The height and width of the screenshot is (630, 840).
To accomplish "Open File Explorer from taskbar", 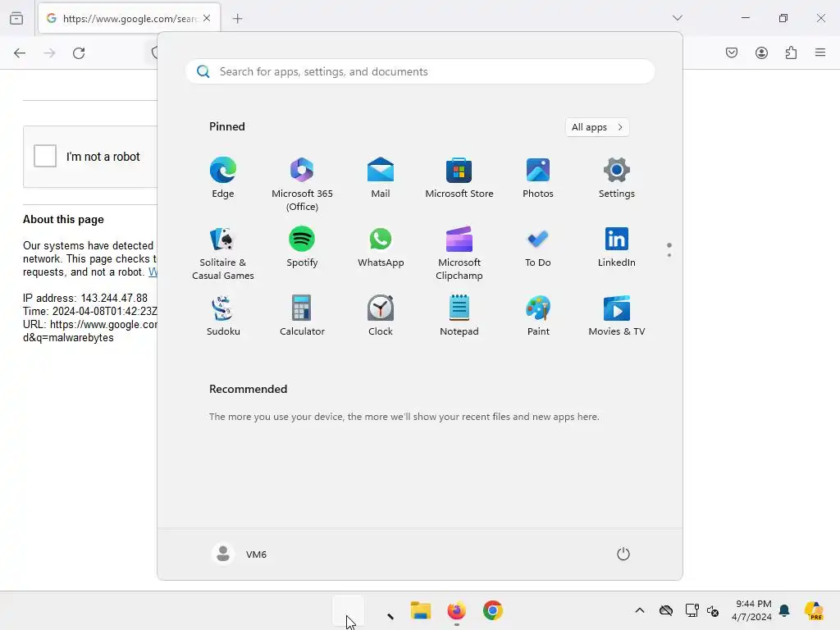I will (421, 610).
